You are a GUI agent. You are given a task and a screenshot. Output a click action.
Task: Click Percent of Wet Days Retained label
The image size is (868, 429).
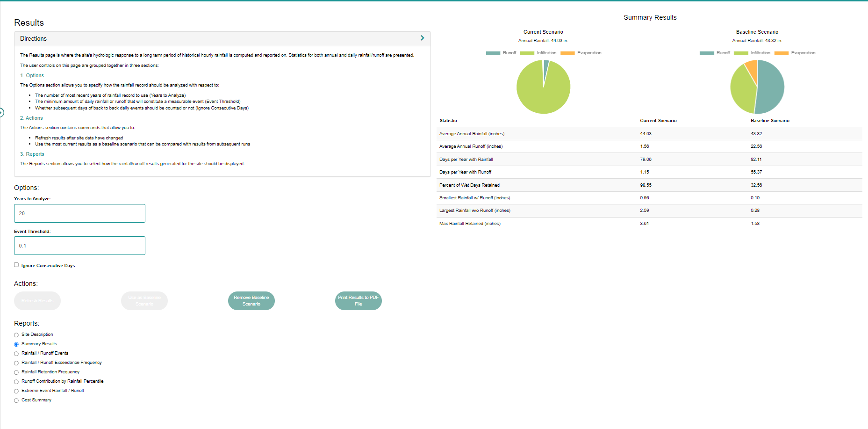click(469, 185)
